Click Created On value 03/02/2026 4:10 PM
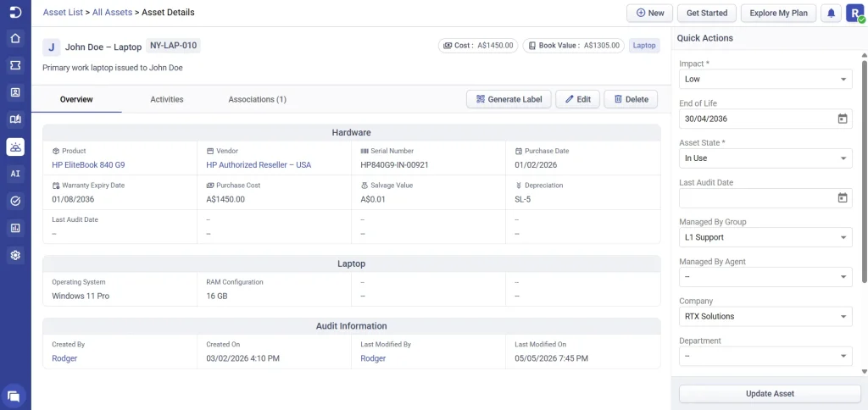868x410 pixels. (242, 358)
